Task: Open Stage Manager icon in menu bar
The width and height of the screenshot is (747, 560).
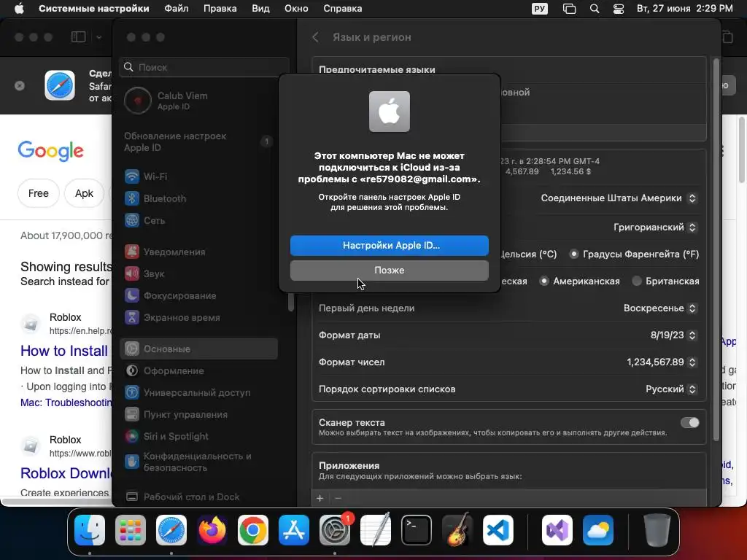Action: (x=569, y=9)
